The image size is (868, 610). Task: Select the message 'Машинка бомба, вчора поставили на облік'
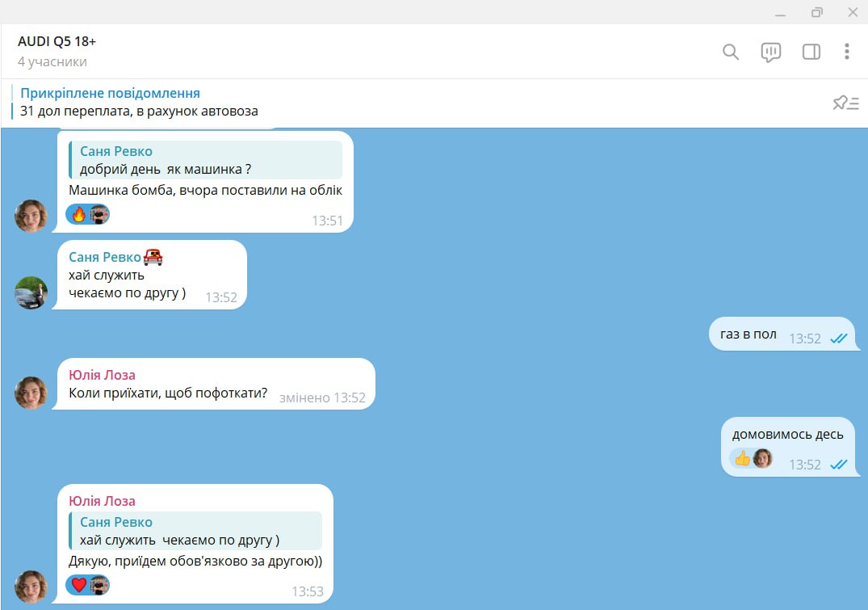tap(205, 190)
